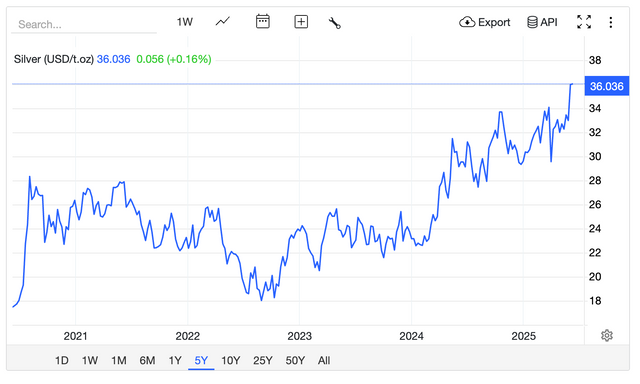This screenshot has height=384, width=640.
Task: Open the API database button
Action: (542, 22)
